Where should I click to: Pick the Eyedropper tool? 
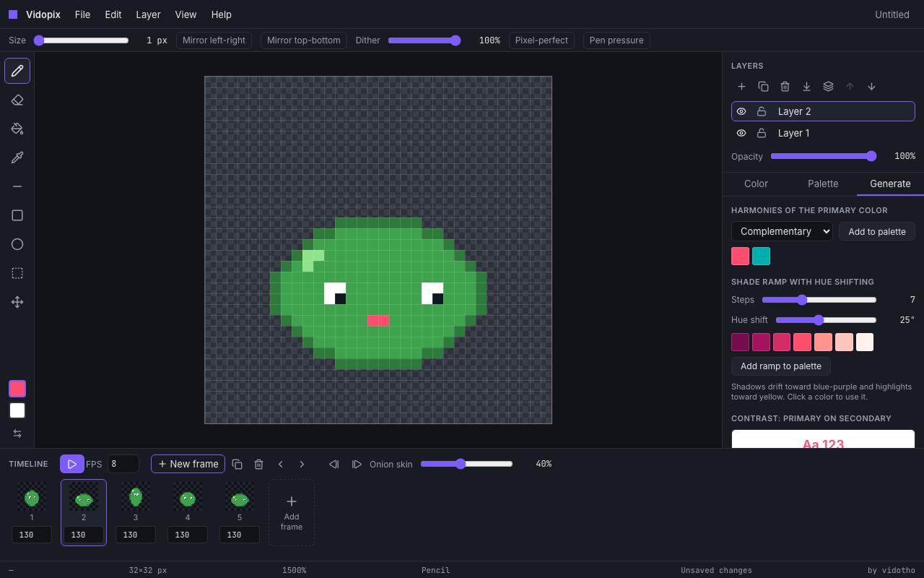pyautogui.click(x=17, y=158)
